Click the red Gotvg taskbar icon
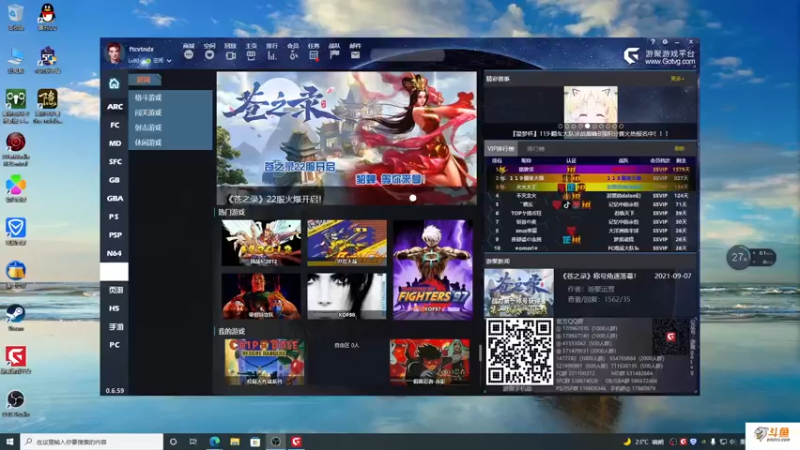 click(296, 441)
